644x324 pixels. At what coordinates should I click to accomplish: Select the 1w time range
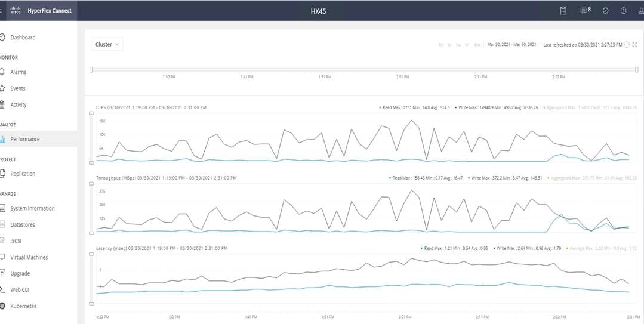pyautogui.click(x=458, y=45)
